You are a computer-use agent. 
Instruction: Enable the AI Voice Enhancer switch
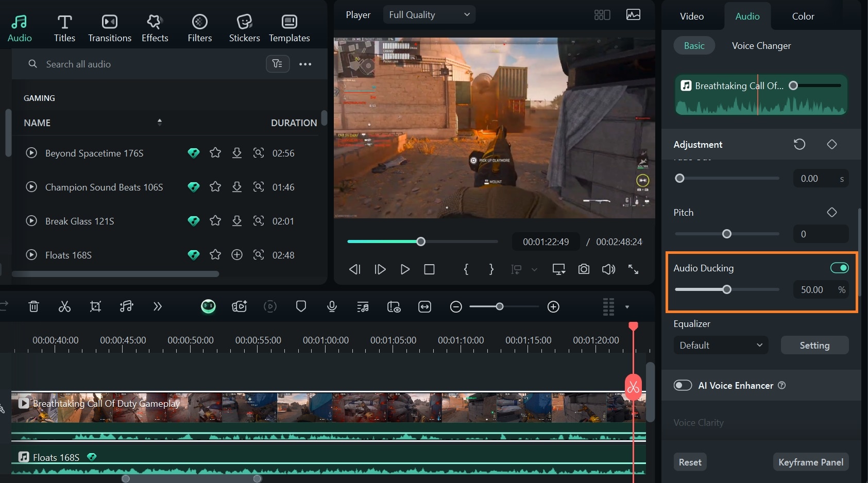pyautogui.click(x=683, y=386)
